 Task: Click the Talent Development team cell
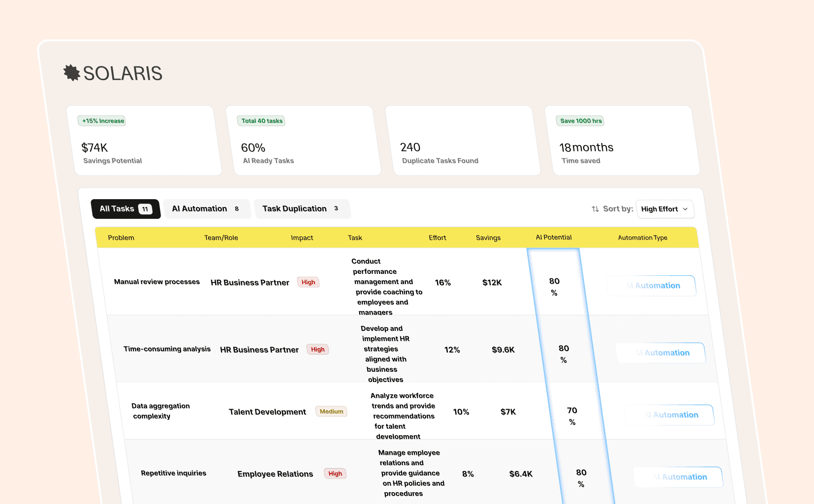click(x=267, y=412)
